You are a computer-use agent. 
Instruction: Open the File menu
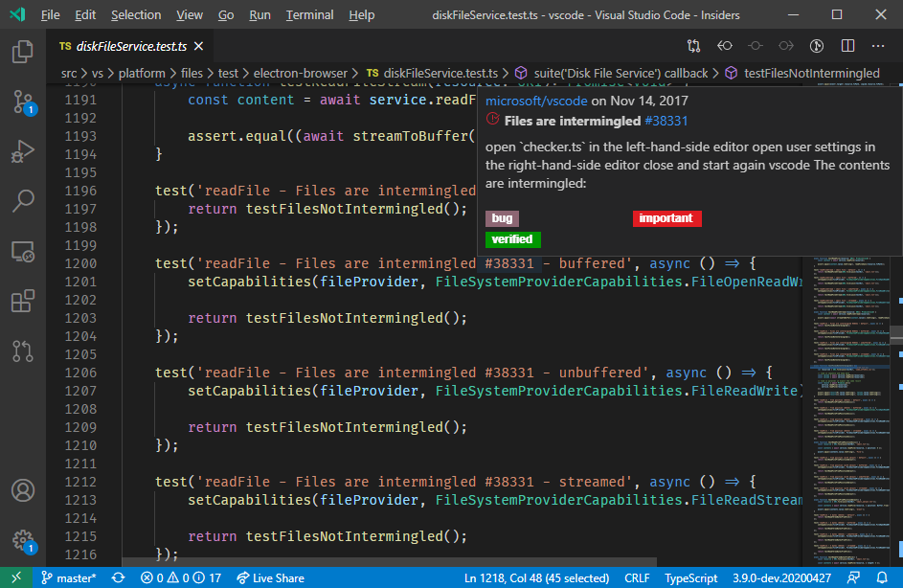coord(49,14)
